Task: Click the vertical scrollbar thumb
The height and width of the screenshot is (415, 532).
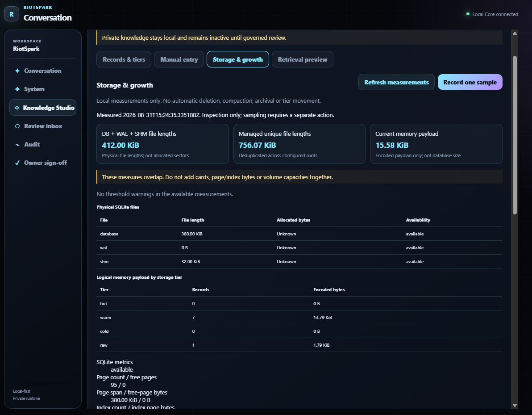Action: (x=515, y=135)
